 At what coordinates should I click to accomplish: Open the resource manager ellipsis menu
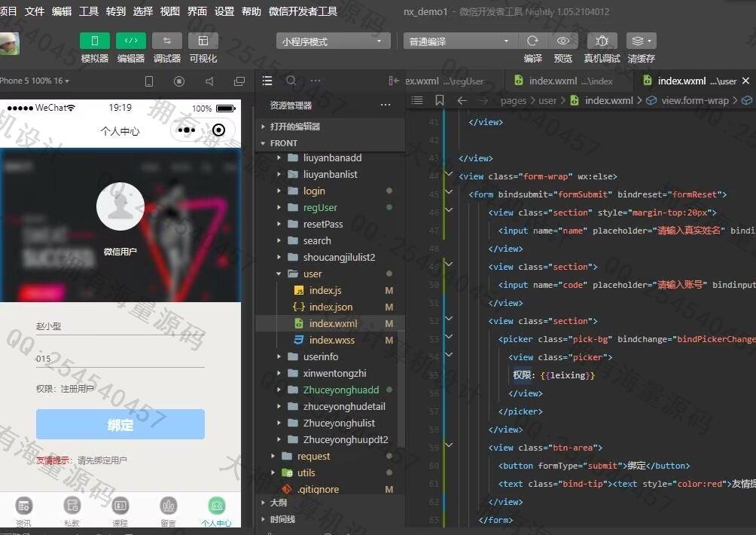(x=386, y=105)
